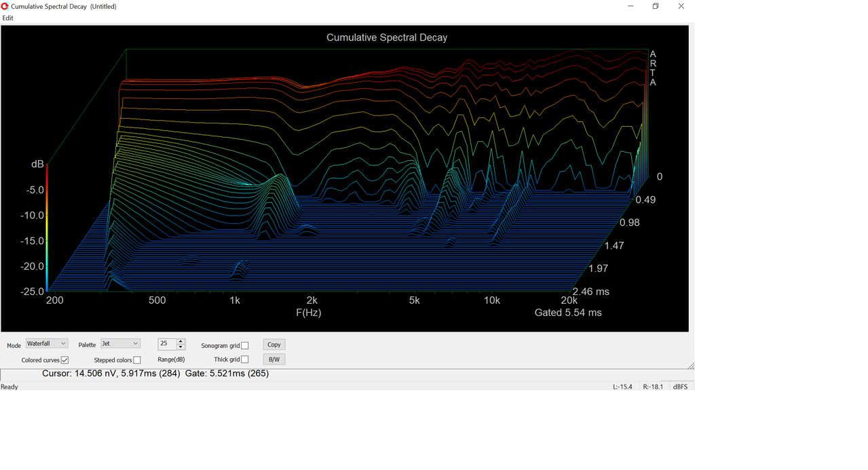Click the 20k frequency axis label
Viewport: 868px width, 470px height.
point(569,300)
